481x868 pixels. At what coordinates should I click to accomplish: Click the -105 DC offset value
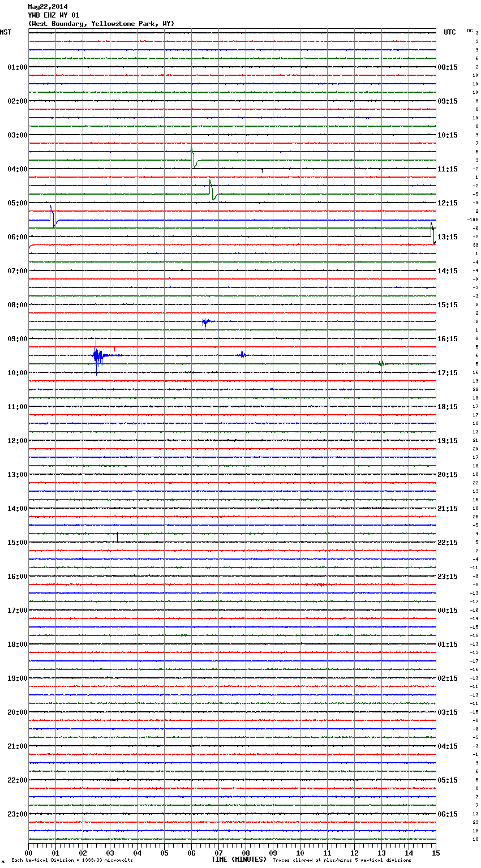pyautogui.click(x=473, y=220)
